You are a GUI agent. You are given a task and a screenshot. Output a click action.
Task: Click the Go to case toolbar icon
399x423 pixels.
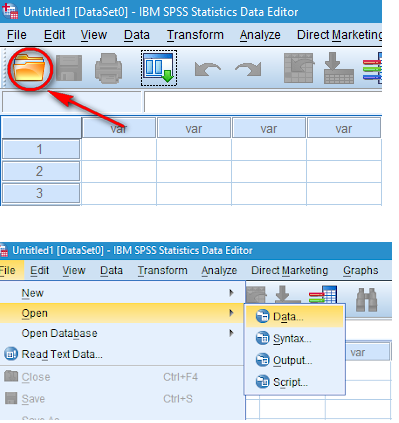pyautogui.click(x=298, y=68)
